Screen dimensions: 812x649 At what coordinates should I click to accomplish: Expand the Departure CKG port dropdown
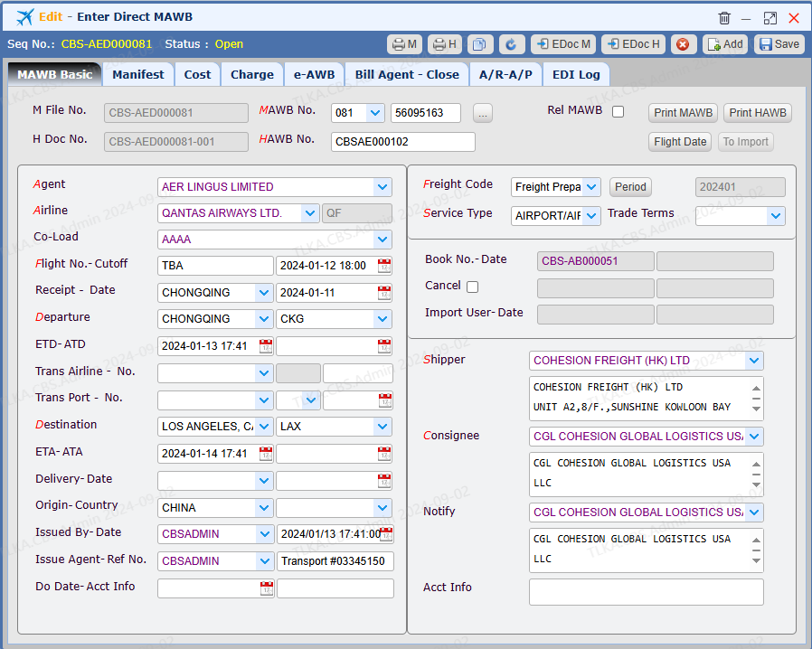382,319
